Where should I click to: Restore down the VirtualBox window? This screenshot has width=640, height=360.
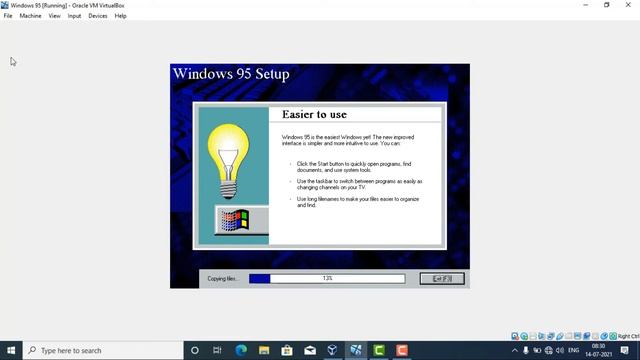(x=607, y=5)
